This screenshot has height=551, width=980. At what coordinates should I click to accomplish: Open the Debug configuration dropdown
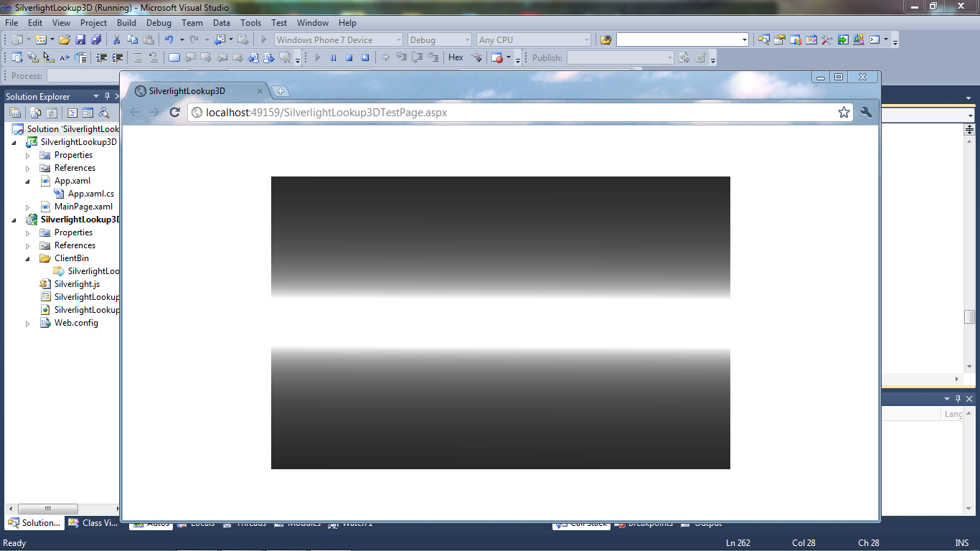pos(468,39)
